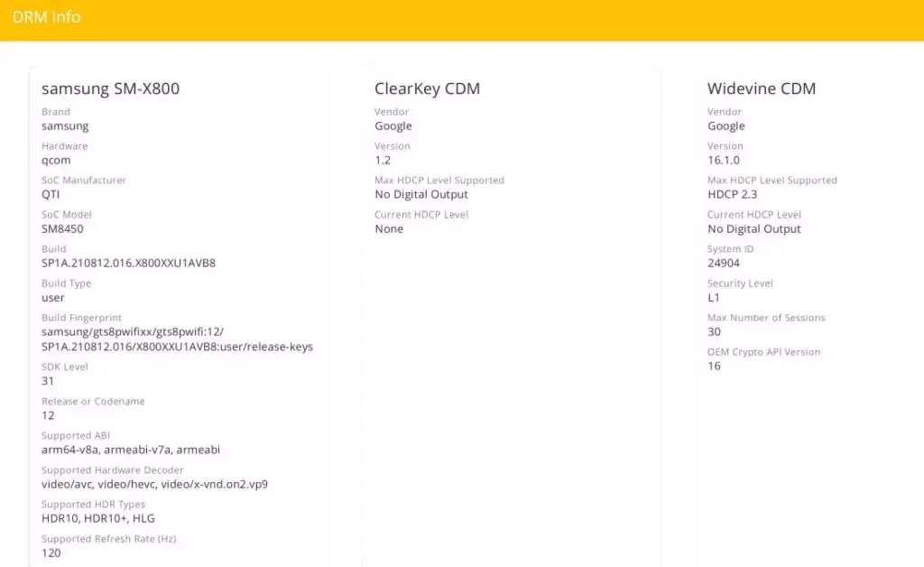The image size is (924, 567).
Task: Click the Release or Codename value 12
Action: pos(48,415)
